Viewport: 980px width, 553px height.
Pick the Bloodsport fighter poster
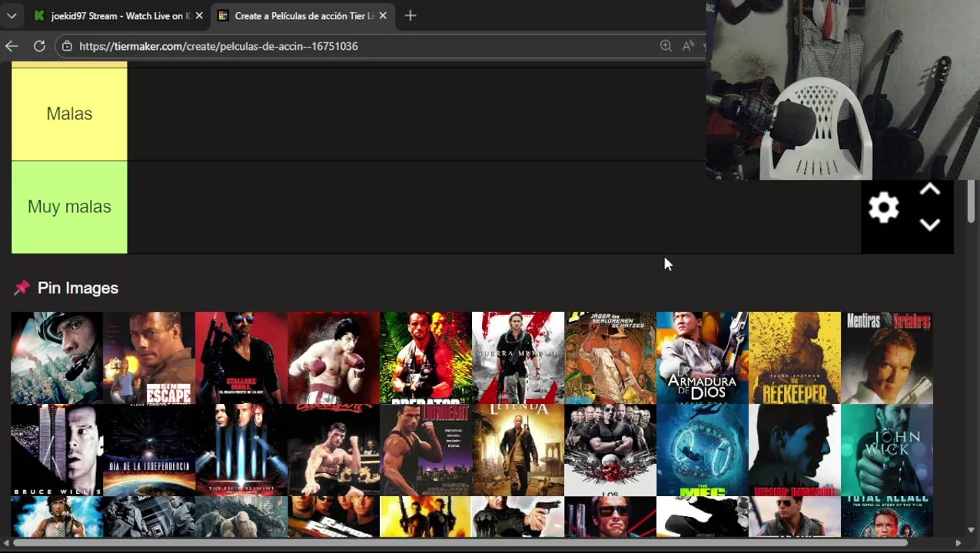pos(334,450)
